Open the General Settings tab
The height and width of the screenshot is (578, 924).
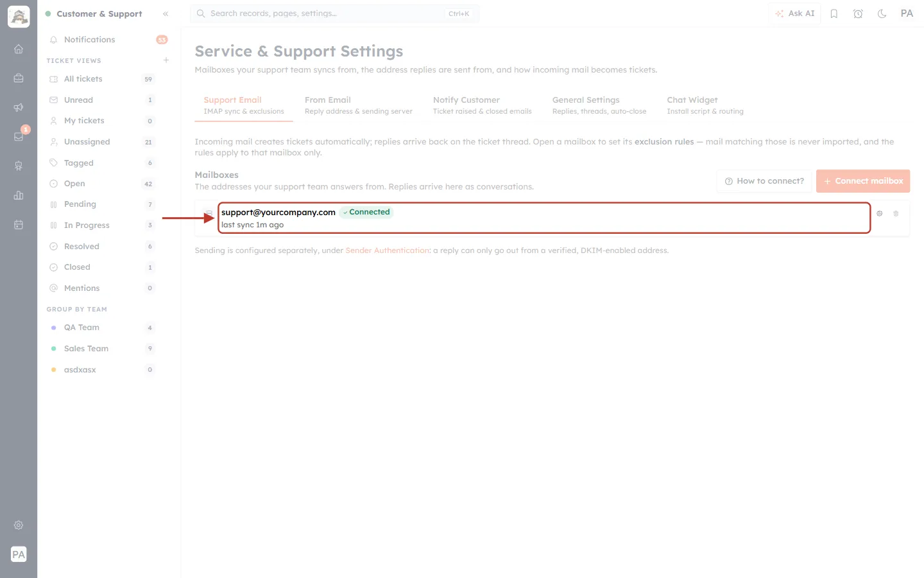[x=599, y=105]
